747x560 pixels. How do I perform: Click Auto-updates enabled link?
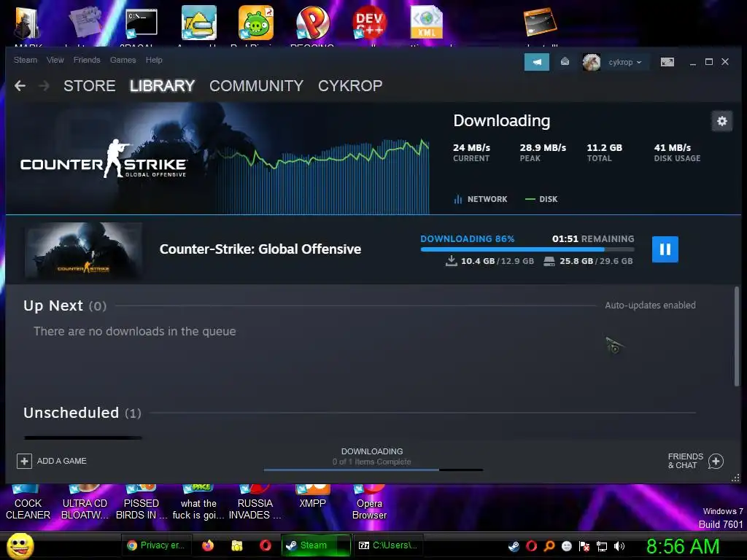click(650, 306)
